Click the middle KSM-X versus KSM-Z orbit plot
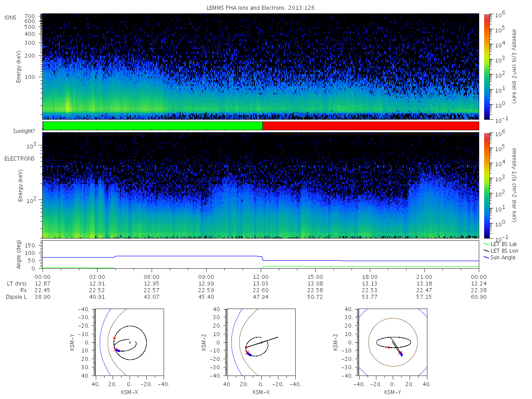The height and width of the screenshot is (399, 532). click(x=261, y=342)
